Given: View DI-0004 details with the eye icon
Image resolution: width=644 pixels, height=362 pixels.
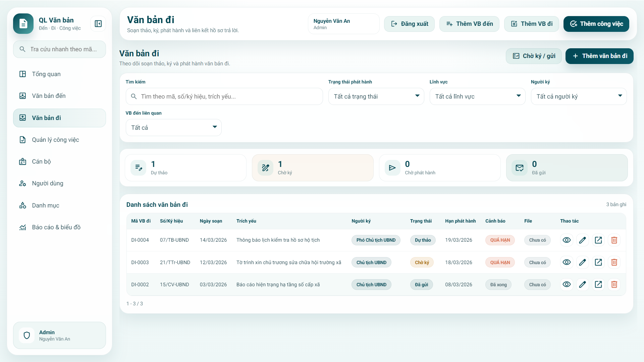Looking at the screenshot, I should point(567,240).
